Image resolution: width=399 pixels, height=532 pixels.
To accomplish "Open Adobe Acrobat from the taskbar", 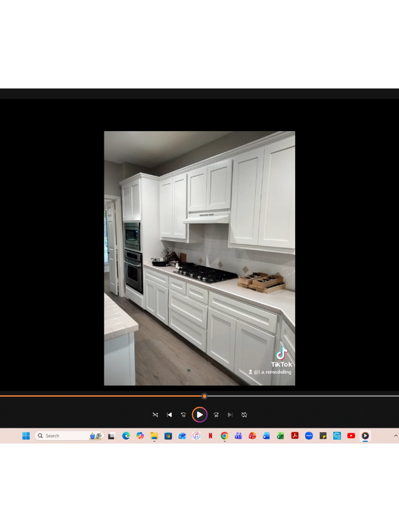I will pyautogui.click(x=295, y=436).
